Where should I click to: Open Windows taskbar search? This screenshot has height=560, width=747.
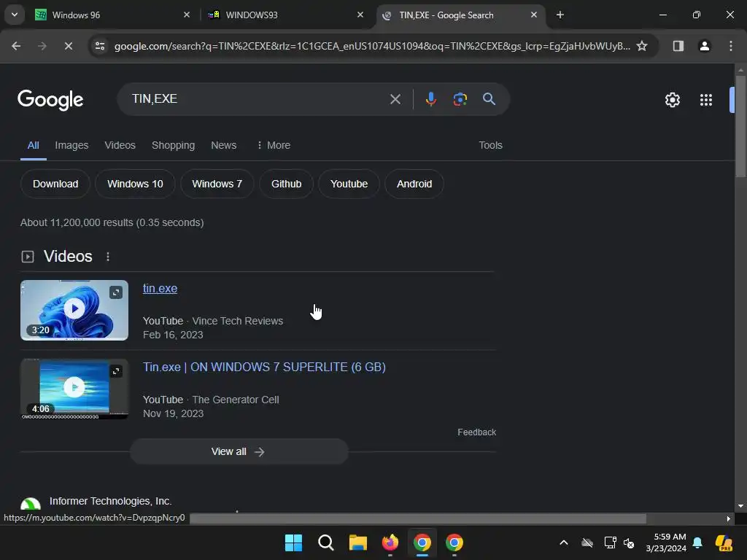coord(326,542)
